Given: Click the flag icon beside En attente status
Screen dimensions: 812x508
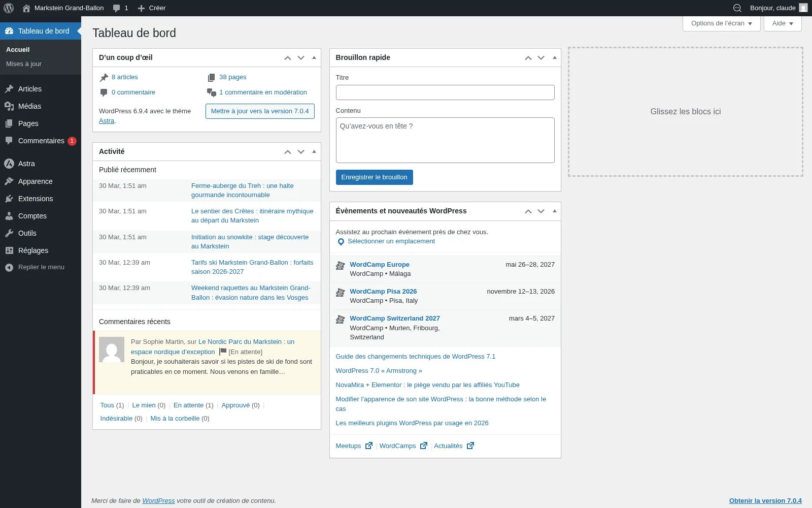Looking at the screenshot, I should pyautogui.click(x=223, y=352).
